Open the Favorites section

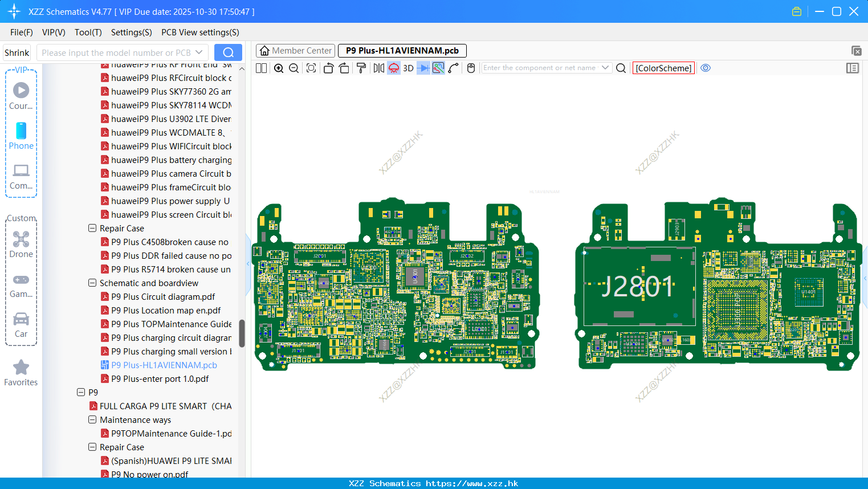pos(21,373)
